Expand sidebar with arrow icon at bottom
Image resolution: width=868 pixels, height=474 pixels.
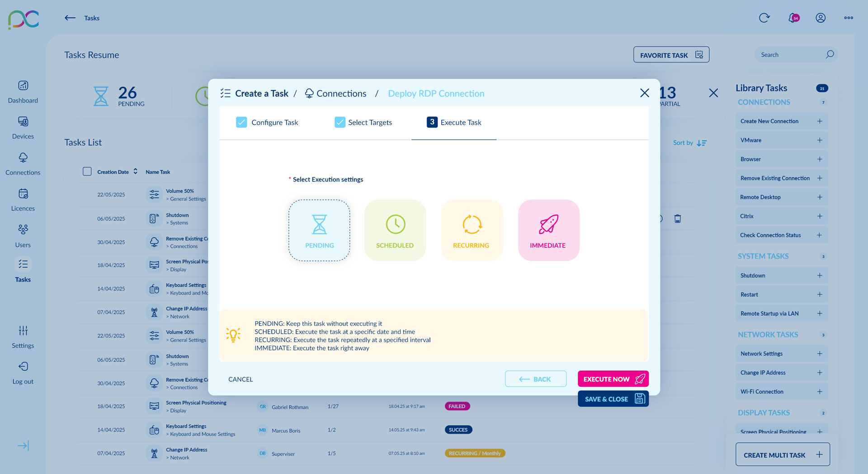[x=23, y=446]
